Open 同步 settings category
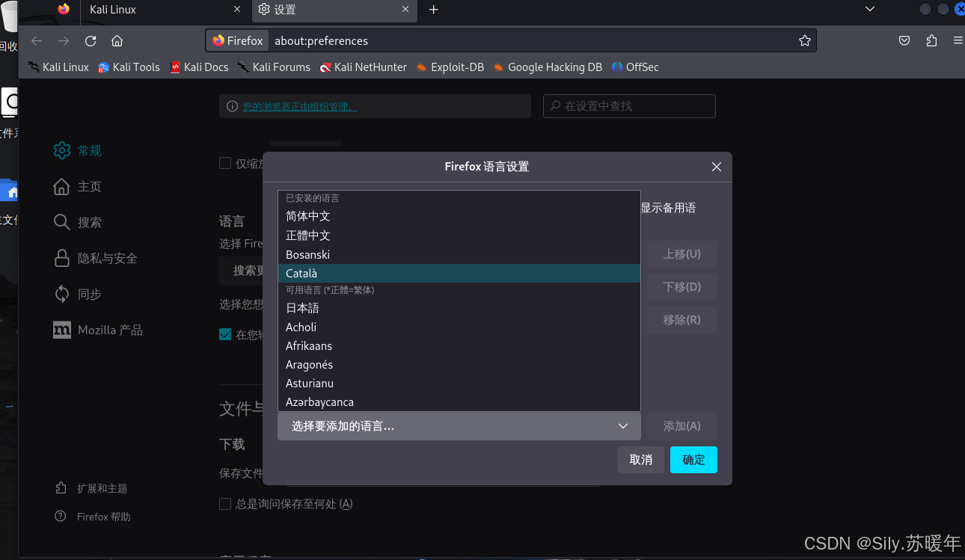Viewport: 965px width, 560px height. (78, 294)
